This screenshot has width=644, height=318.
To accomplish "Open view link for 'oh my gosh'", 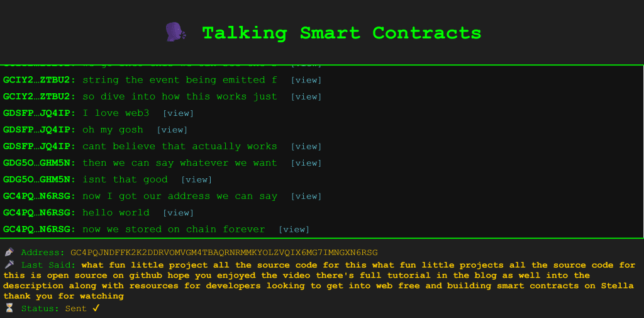I will click(x=172, y=130).
